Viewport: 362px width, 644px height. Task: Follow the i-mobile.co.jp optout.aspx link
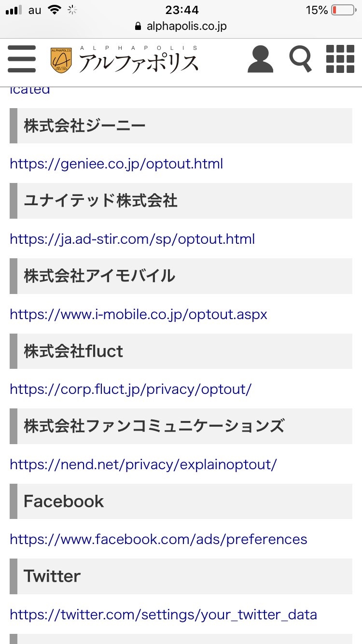(x=139, y=314)
